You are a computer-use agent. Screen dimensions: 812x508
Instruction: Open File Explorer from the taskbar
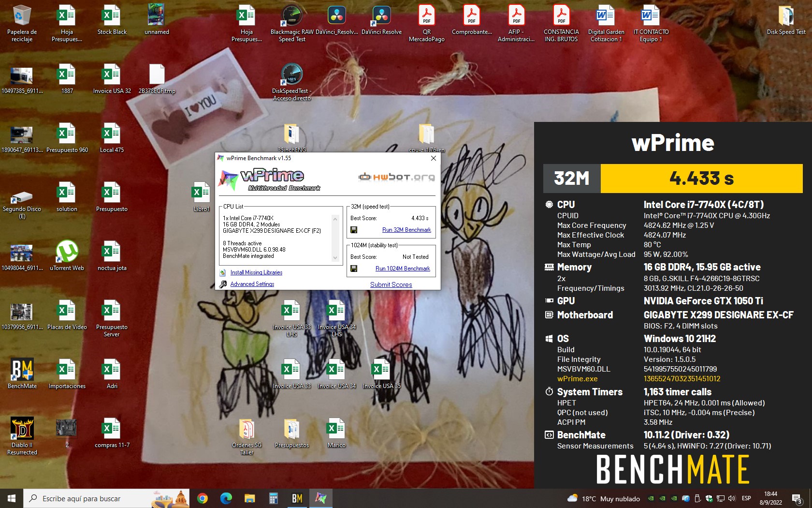coord(249,498)
